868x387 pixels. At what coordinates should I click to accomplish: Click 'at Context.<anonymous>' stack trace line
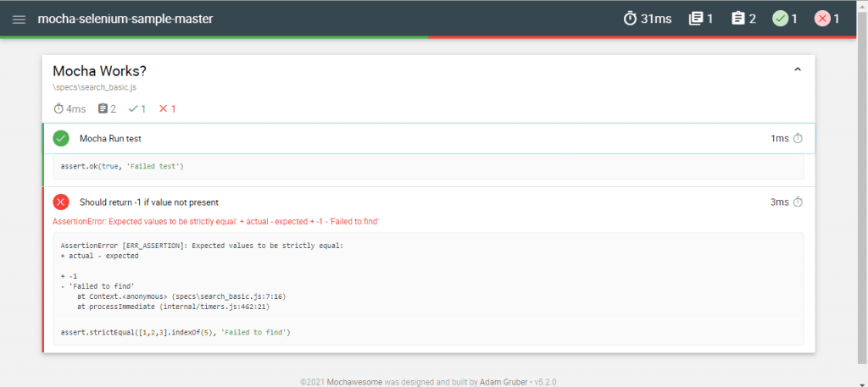tap(181, 296)
